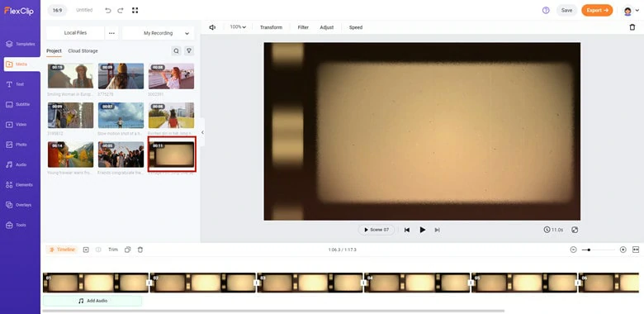Open the Adjust options
This screenshot has height=314, width=644.
point(326,27)
